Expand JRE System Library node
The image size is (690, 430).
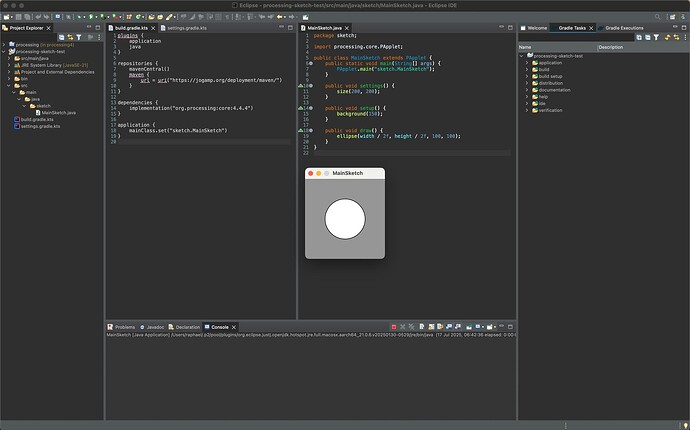click(x=9, y=65)
